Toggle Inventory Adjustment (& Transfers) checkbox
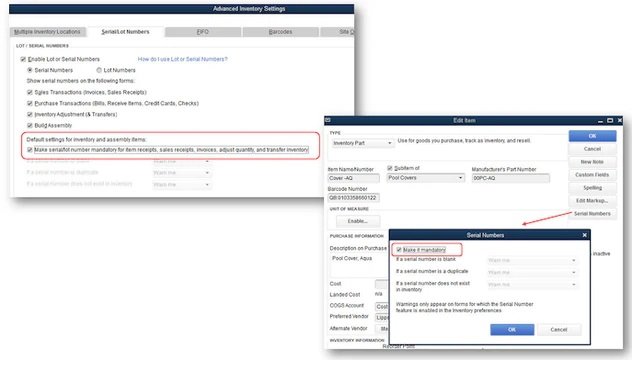 [x=29, y=114]
